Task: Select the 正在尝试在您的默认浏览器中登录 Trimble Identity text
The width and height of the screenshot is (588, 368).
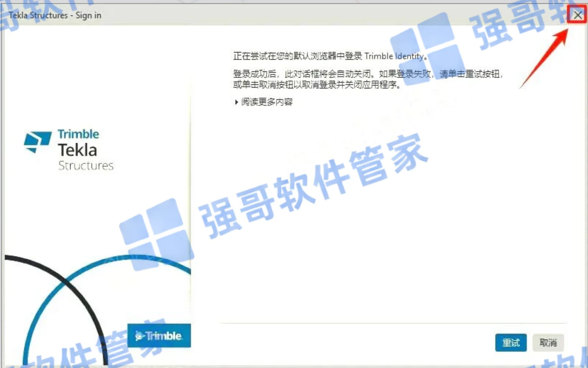Action: pos(330,56)
